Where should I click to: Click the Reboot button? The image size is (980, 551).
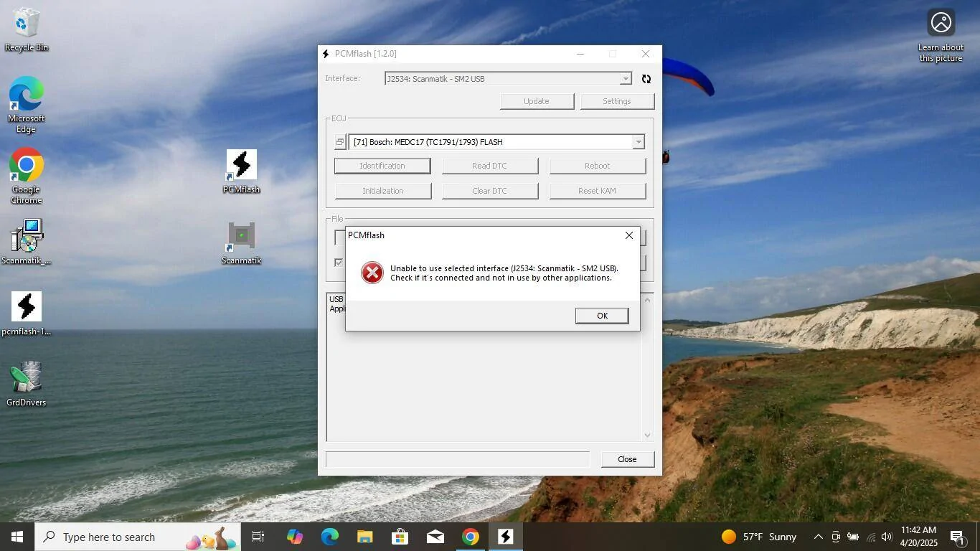tap(598, 166)
